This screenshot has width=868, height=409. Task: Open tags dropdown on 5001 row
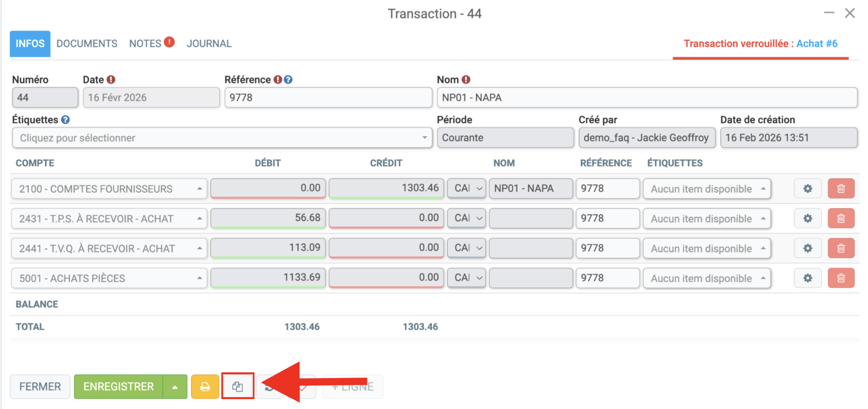(x=707, y=278)
